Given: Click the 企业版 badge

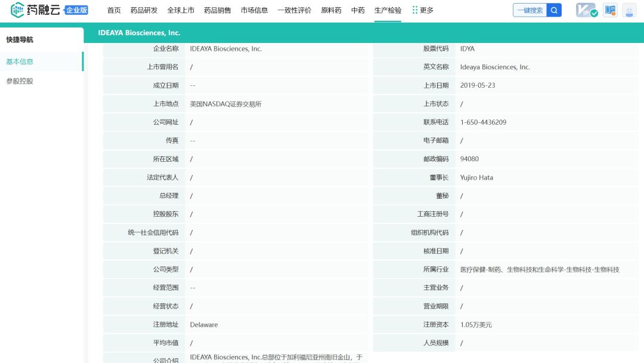Looking at the screenshot, I should pyautogui.click(x=76, y=10).
